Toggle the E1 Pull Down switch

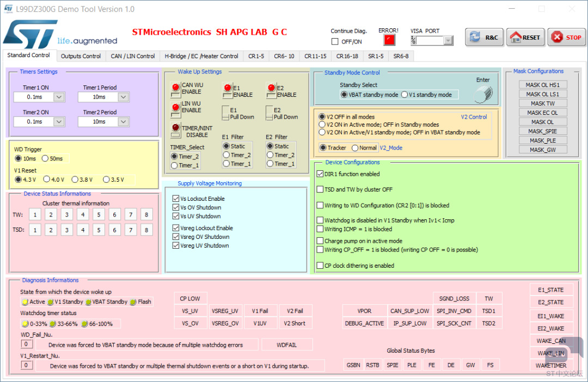[x=225, y=113]
